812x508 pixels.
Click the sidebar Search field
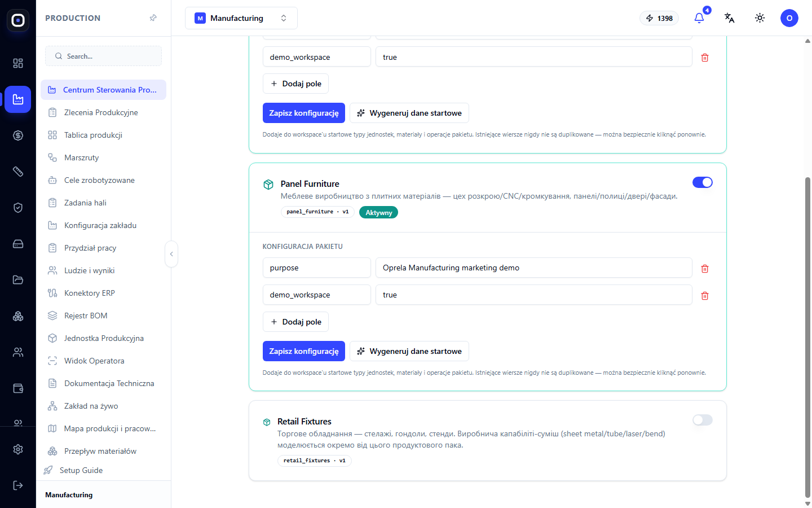point(103,56)
